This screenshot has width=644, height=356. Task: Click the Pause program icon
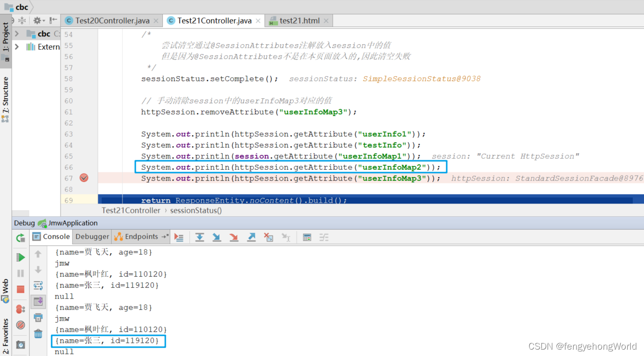pyautogui.click(x=21, y=273)
